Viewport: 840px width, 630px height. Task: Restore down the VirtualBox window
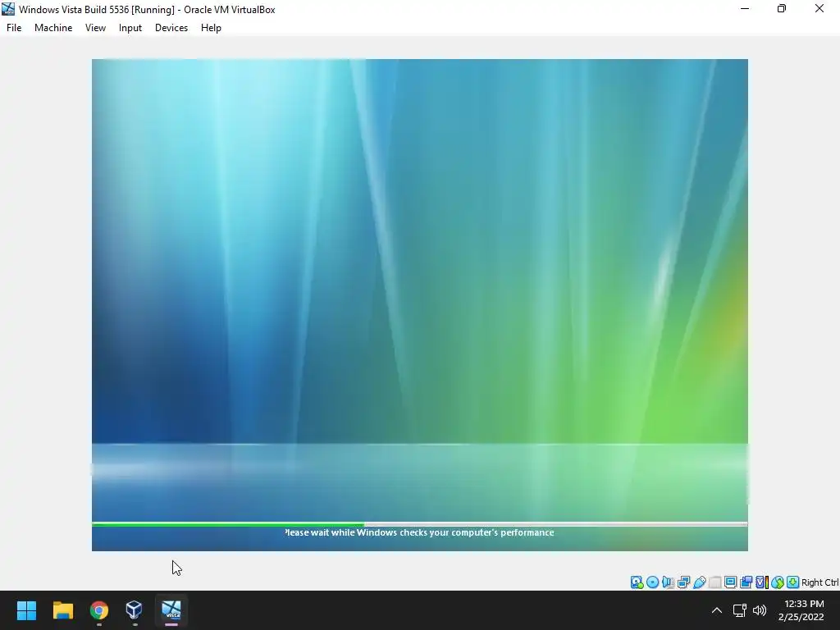(782, 8)
